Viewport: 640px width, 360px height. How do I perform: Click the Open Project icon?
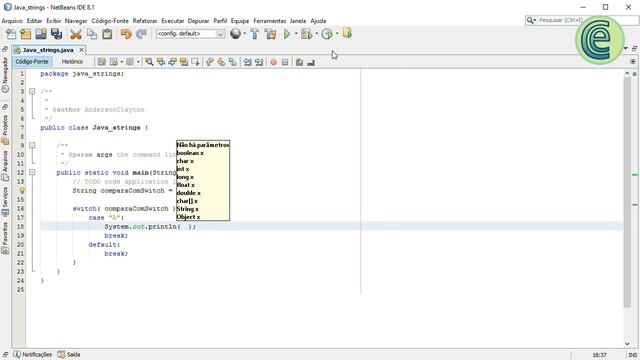(x=41, y=34)
